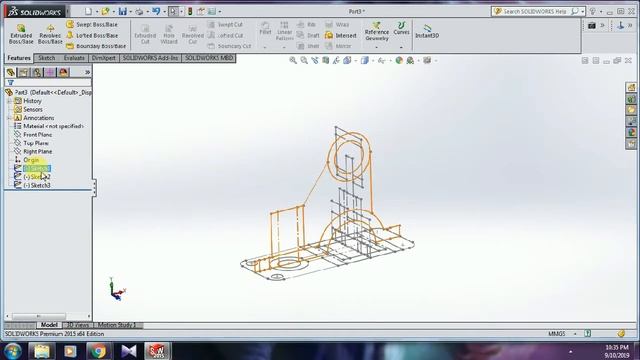Click the Save icon in the top toolbar
This screenshot has height=360, width=640.
pos(122,11)
